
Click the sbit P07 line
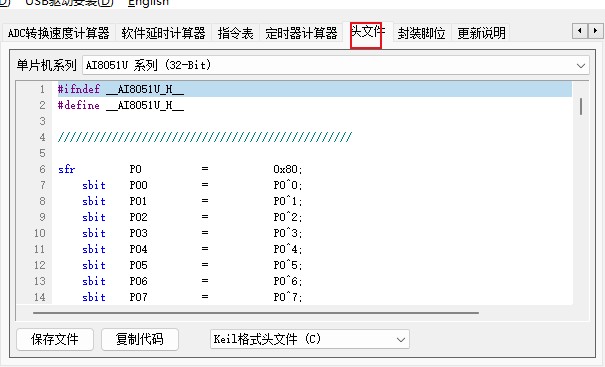click(192, 297)
